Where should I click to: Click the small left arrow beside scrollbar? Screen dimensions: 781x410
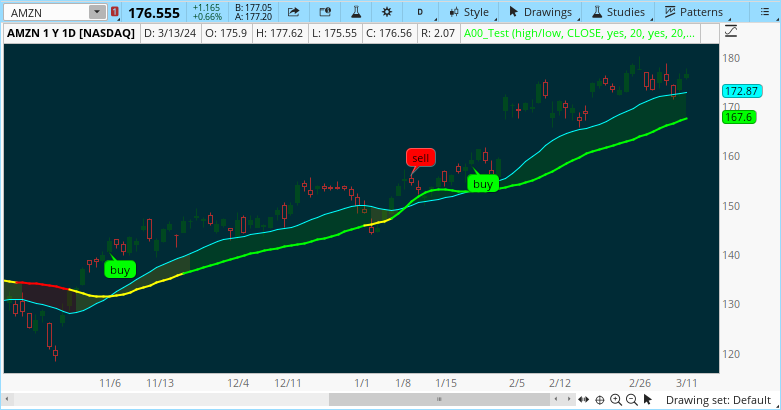pyautogui.click(x=556, y=400)
